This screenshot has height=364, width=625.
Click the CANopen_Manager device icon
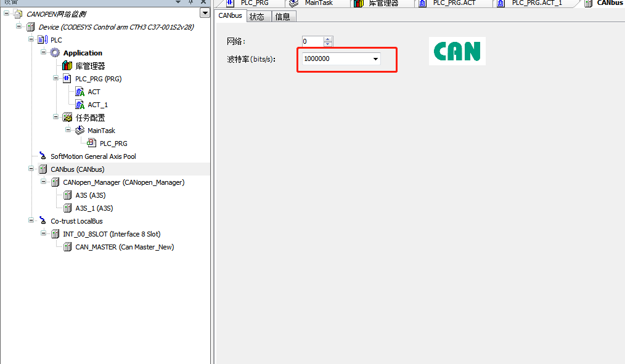(55, 182)
